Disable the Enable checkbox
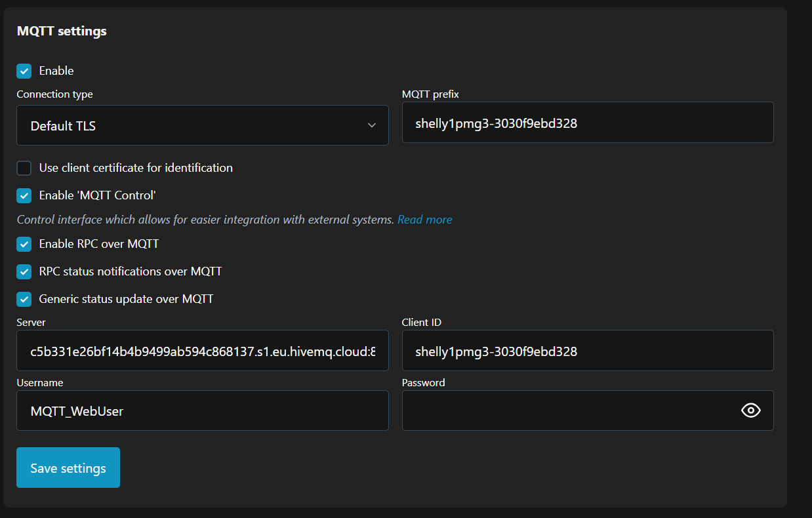The width and height of the screenshot is (812, 518). 24,71
